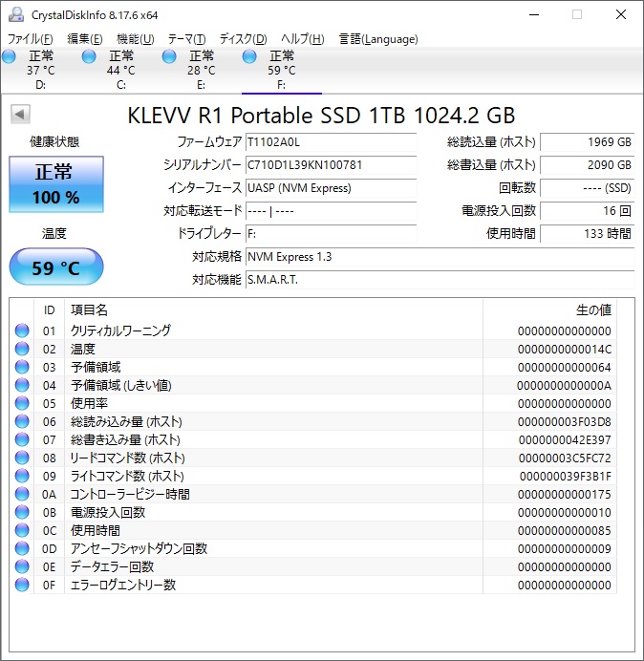
Task: Click the firmware field T1102A0L
Action: click(x=331, y=142)
